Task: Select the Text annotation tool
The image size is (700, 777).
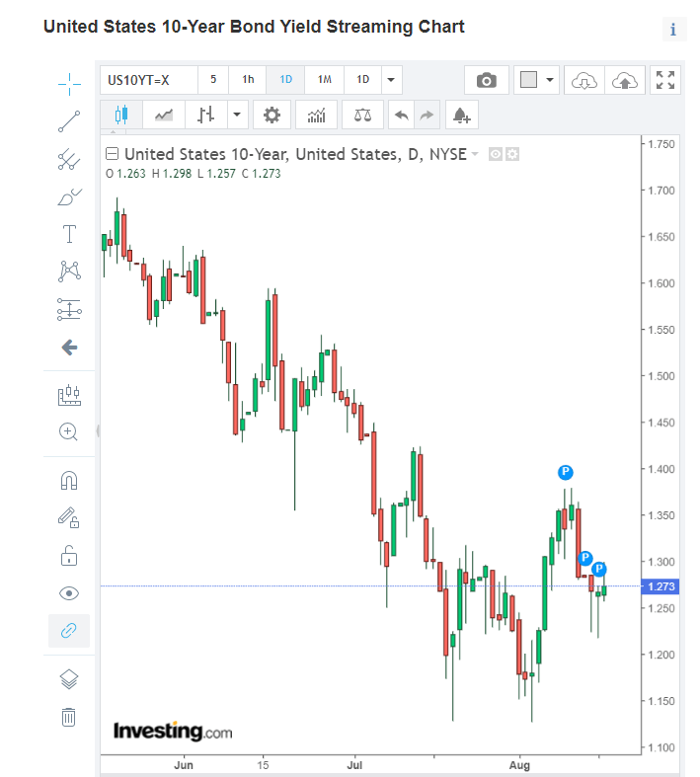Action: pos(69,234)
